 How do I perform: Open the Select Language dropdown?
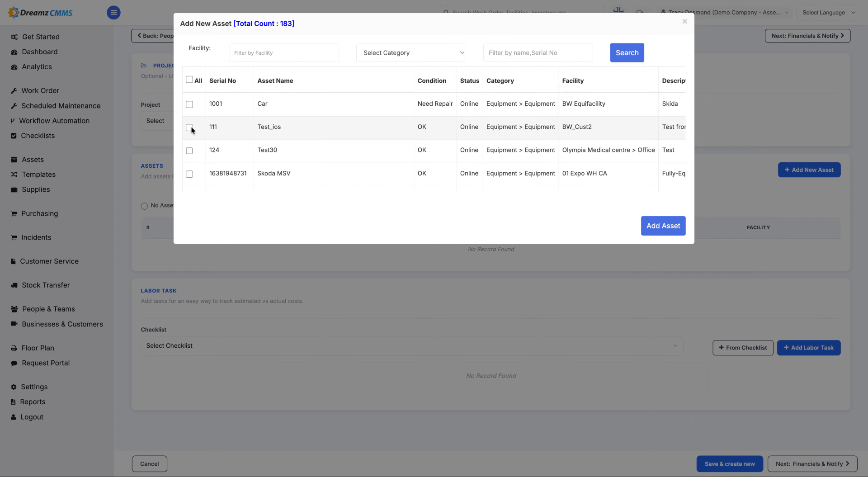tap(827, 13)
